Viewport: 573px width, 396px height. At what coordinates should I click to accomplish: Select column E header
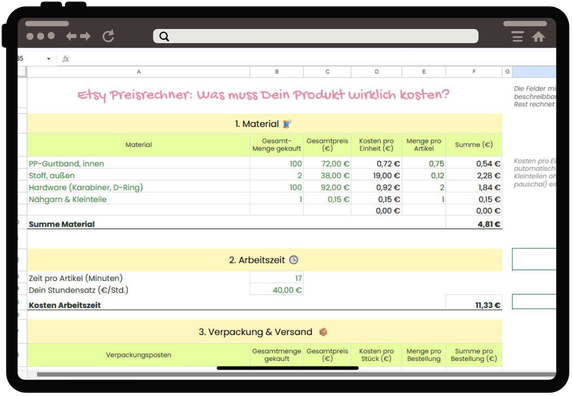click(x=424, y=72)
